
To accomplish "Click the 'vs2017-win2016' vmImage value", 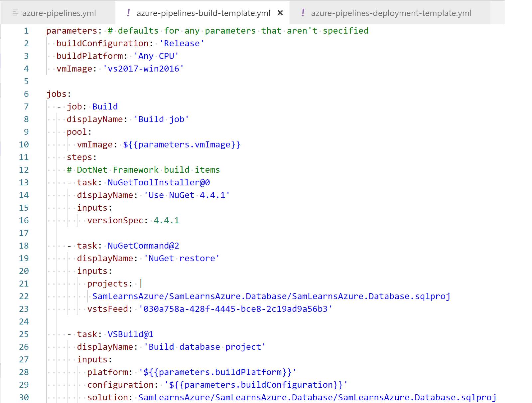I will 143,69.
